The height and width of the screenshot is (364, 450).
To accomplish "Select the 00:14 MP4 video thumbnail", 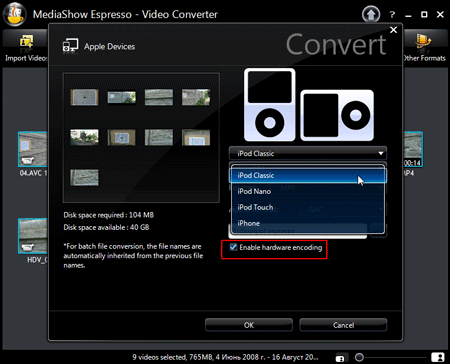I will coord(413,149).
